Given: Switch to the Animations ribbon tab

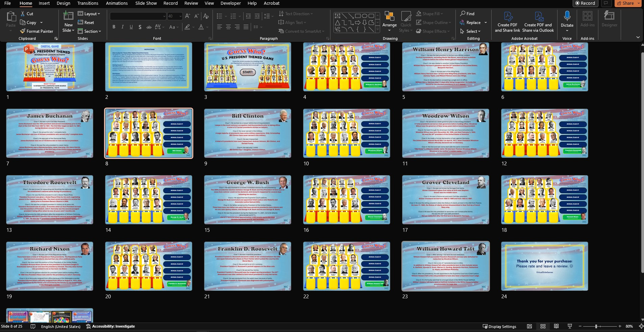Looking at the screenshot, I should pyautogui.click(x=117, y=3).
